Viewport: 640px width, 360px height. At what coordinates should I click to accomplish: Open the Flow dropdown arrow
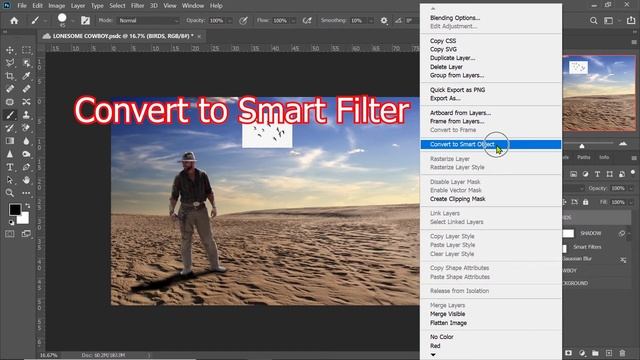[293, 20]
